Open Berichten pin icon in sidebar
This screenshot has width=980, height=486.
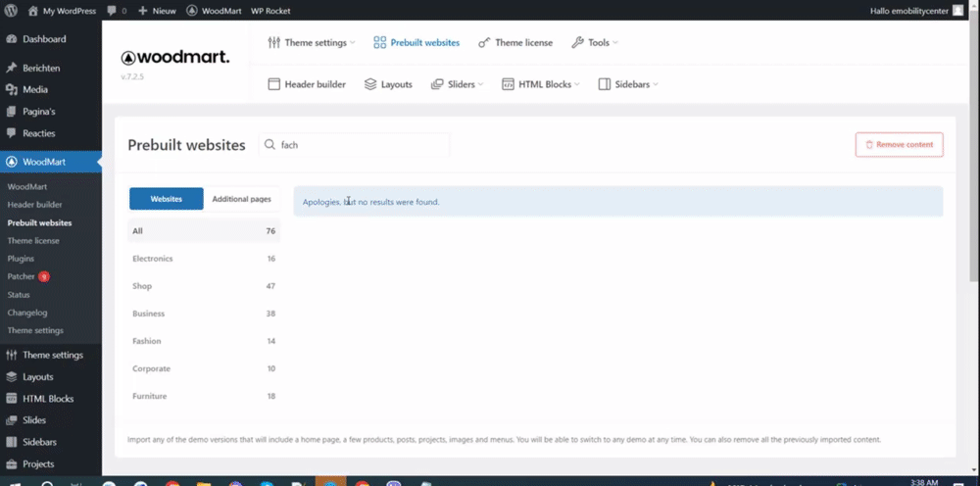[11, 68]
